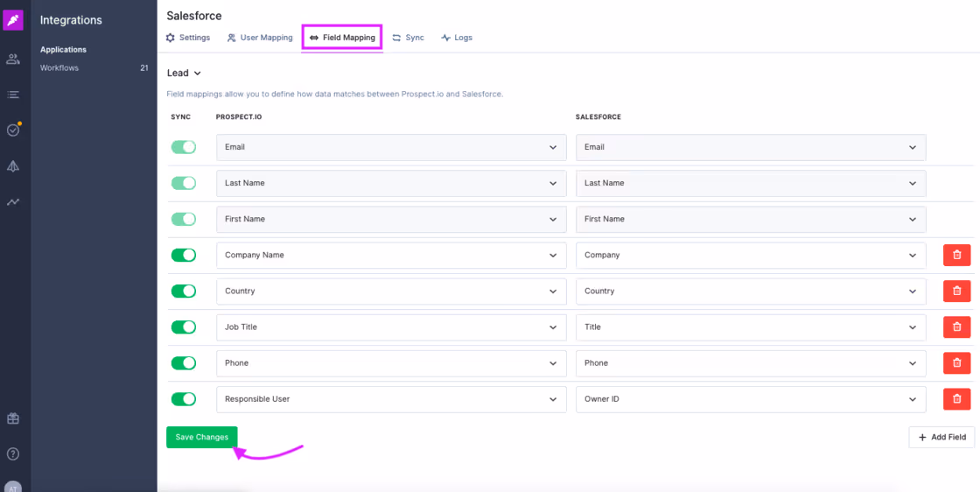Image resolution: width=980 pixels, height=492 pixels.
Task: Open Applications in Integrations sidebar
Action: coord(63,49)
